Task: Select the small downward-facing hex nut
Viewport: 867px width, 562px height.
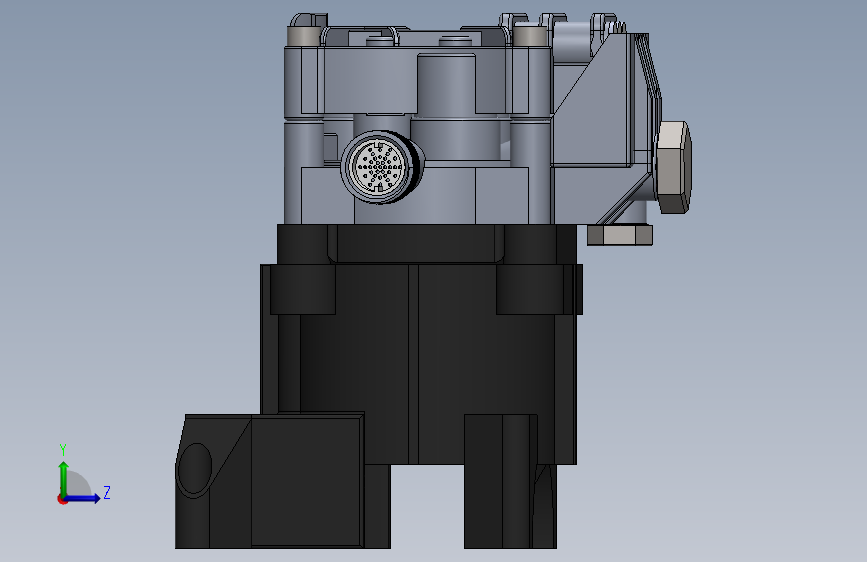Action: pyautogui.click(x=620, y=235)
